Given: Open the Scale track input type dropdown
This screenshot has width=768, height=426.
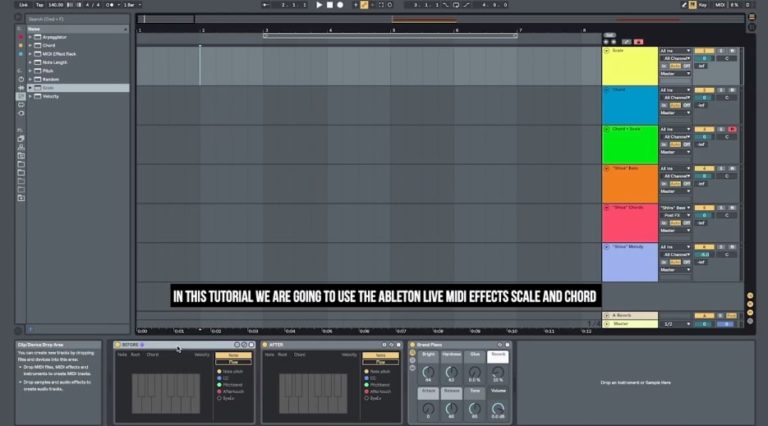Looking at the screenshot, I should 674,51.
